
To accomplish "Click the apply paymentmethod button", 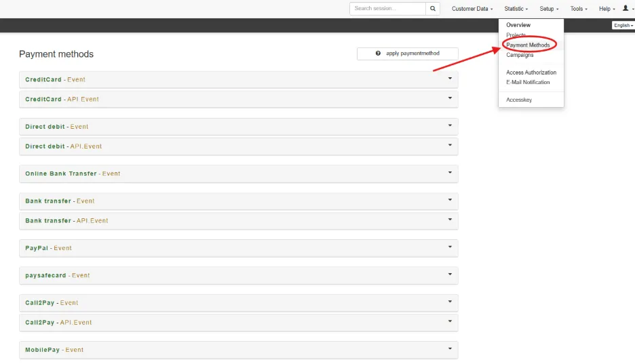I will 408,54.
